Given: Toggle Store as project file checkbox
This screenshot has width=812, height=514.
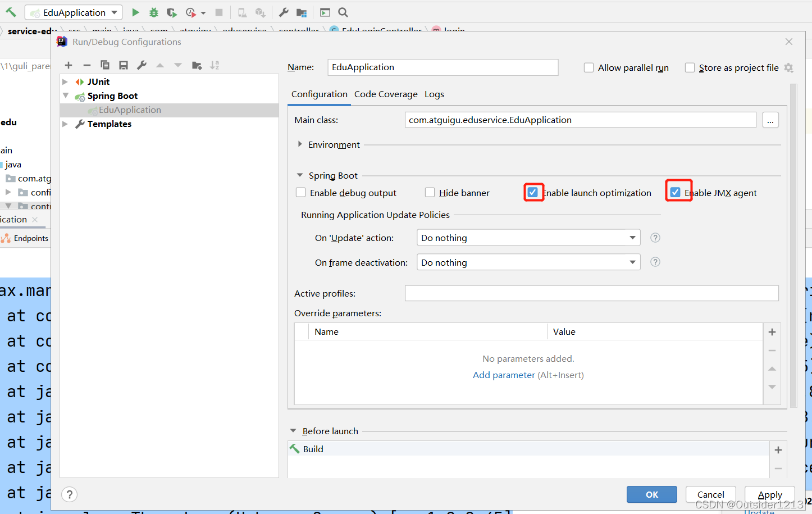Looking at the screenshot, I should click(x=690, y=67).
